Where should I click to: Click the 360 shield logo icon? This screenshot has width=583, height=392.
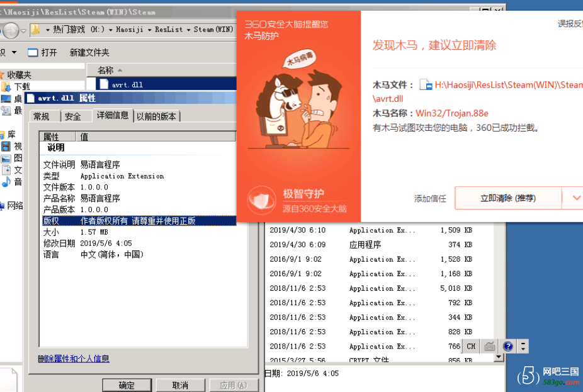tap(261, 201)
